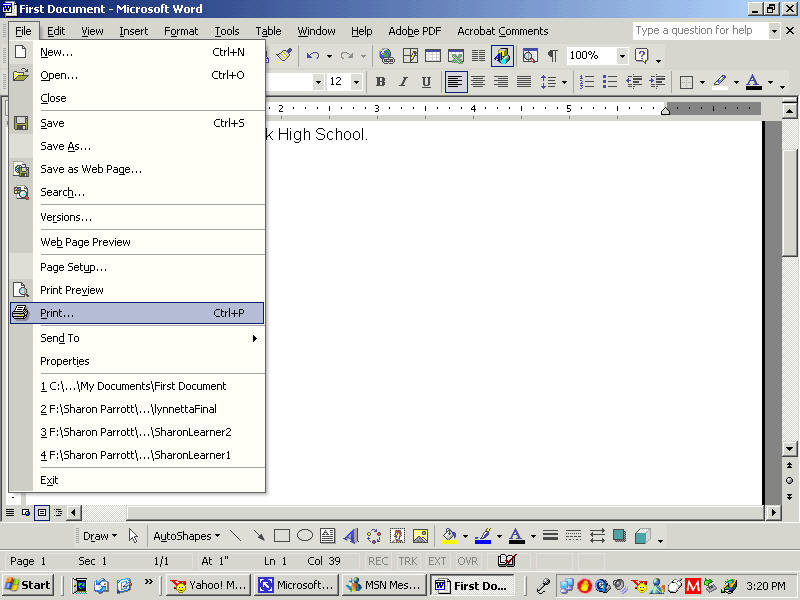Insert Clip Art from Drawing toolbar
Viewport: 800px width, 600px height.
tap(397, 536)
